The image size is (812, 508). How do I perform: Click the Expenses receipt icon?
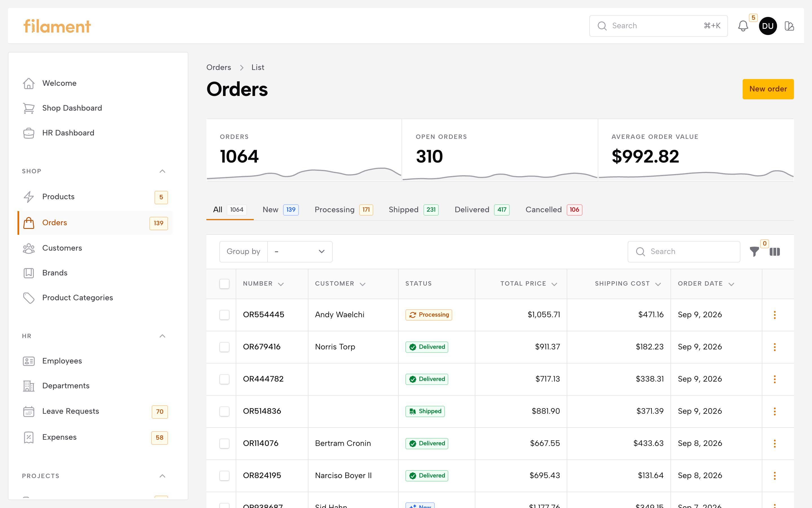[28, 437]
